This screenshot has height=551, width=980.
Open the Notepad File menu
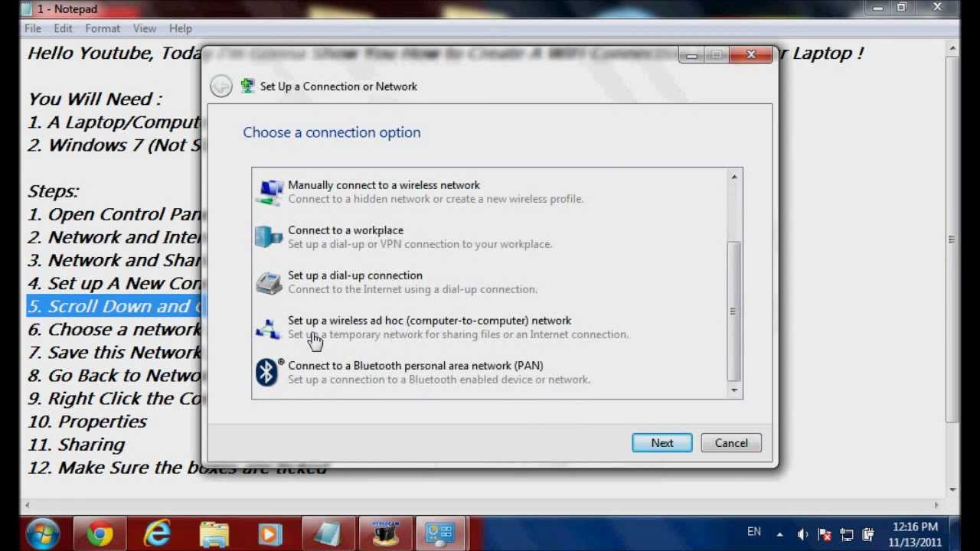pos(33,28)
